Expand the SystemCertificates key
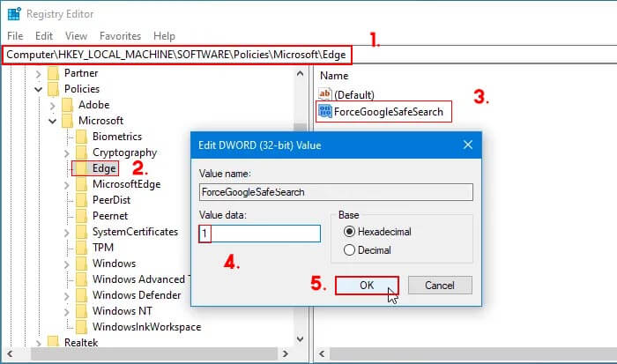This screenshot has height=364, width=617. (66, 233)
